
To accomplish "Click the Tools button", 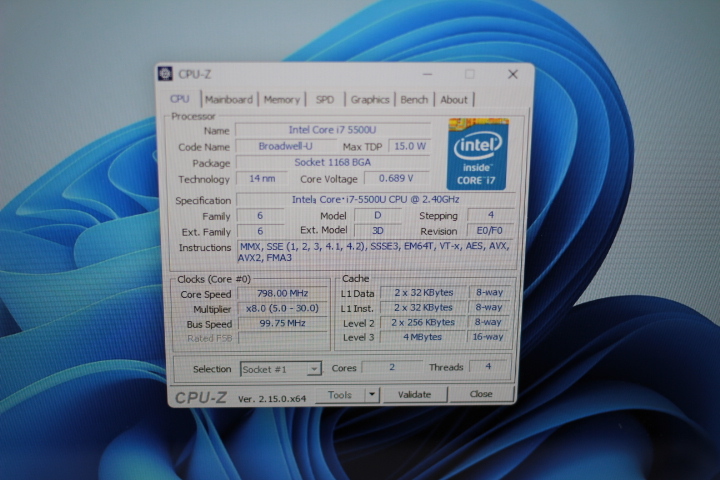I will pyautogui.click(x=340, y=395).
